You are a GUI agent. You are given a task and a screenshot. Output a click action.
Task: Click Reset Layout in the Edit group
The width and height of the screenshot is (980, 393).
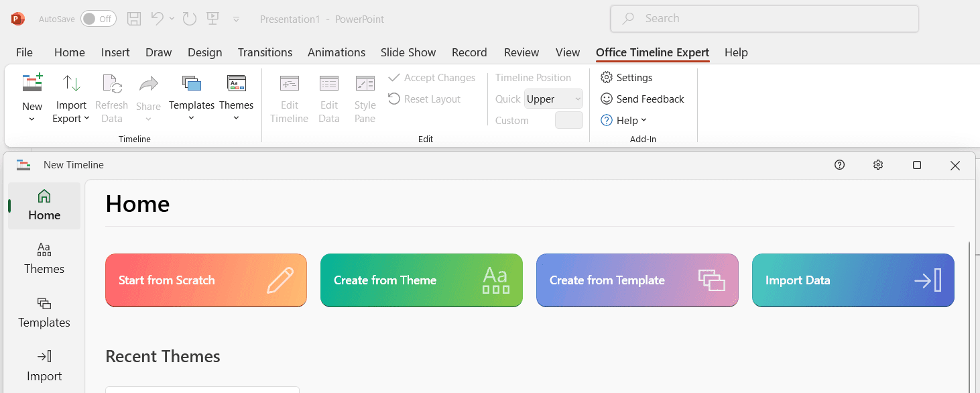431,99
